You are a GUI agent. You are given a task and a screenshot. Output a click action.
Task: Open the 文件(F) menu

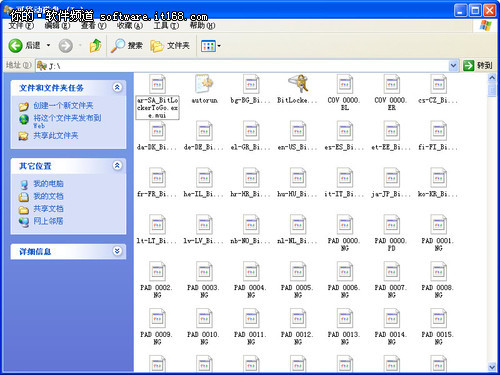tap(21, 26)
